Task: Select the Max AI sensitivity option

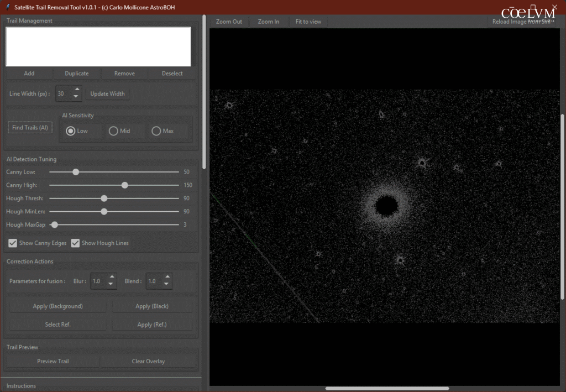Action: point(156,131)
